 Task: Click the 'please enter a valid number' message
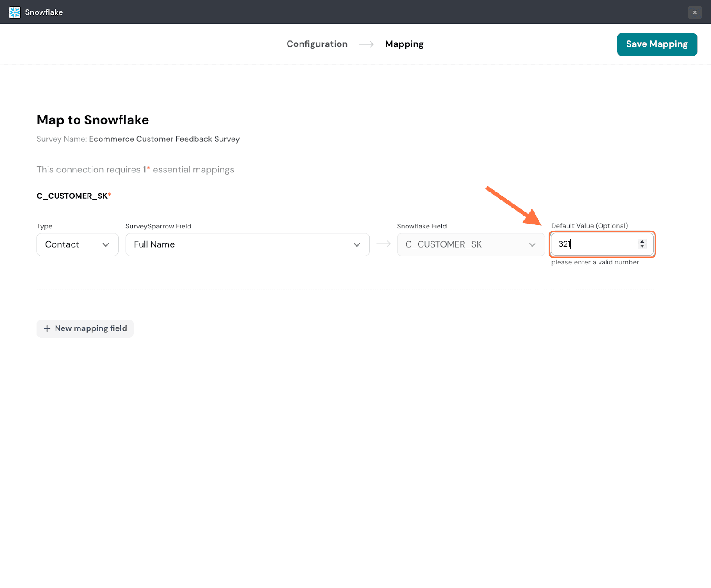pos(595,262)
